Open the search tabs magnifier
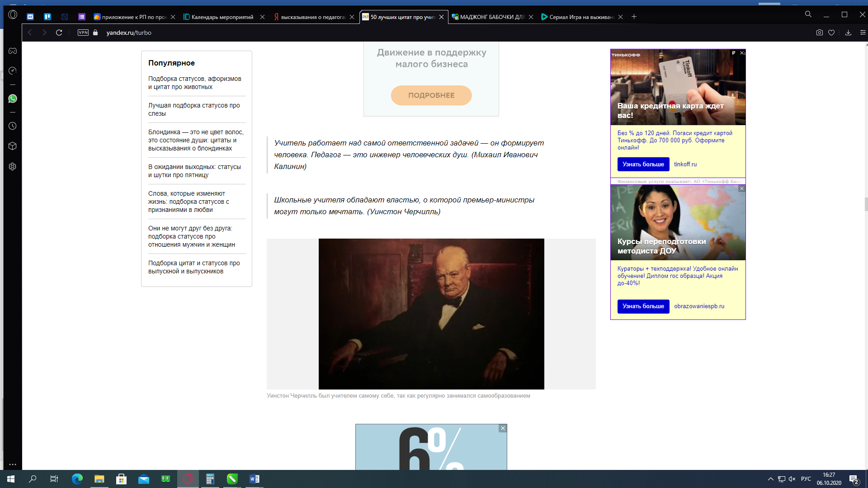Screen dimensions: 868x488 click(808, 14)
